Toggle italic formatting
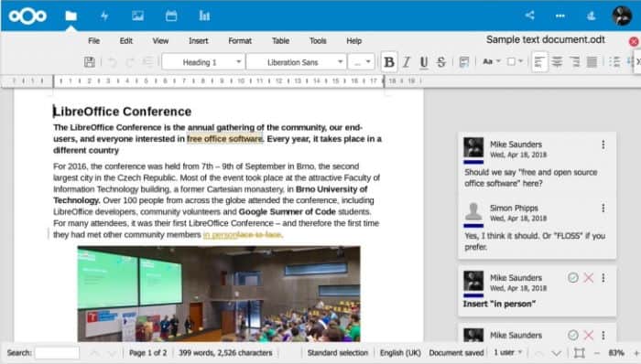 click(x=407, y=62)
